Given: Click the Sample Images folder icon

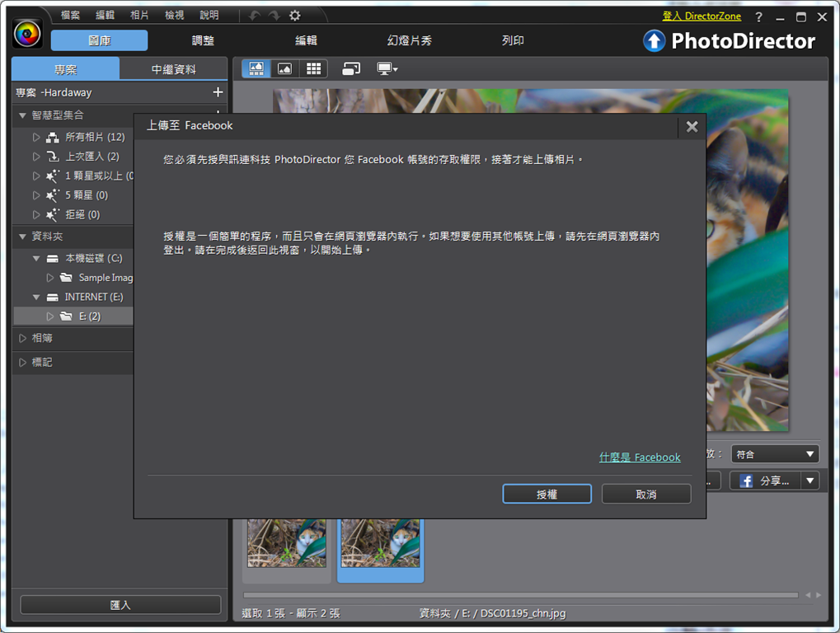Looking at the screenshot, I should coord(67,278).
